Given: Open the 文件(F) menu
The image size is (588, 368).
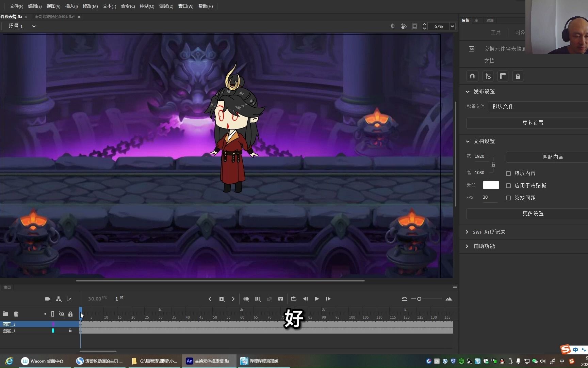Looking at the screenshot, I should pyautogui.click(x=16, y=6).
